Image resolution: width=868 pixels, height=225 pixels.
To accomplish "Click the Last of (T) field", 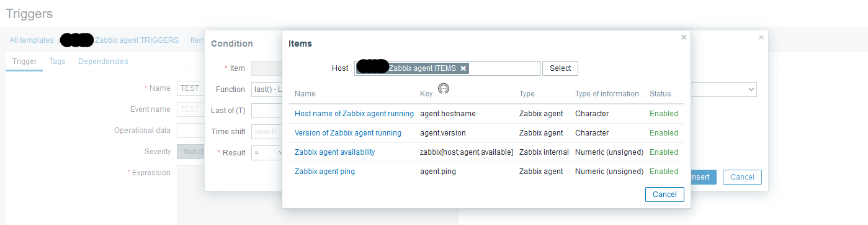I will [267, 110].
